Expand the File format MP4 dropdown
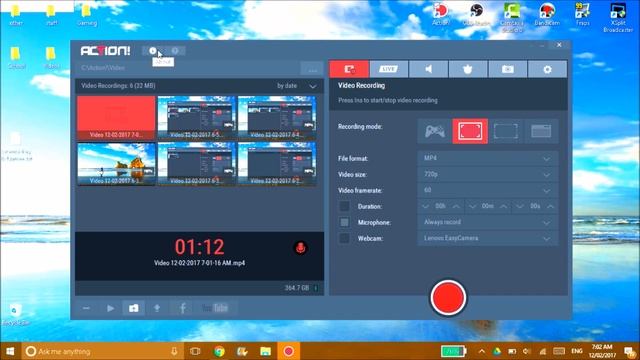Viewport: 640px width, 360px height. (x=488, y=158)
